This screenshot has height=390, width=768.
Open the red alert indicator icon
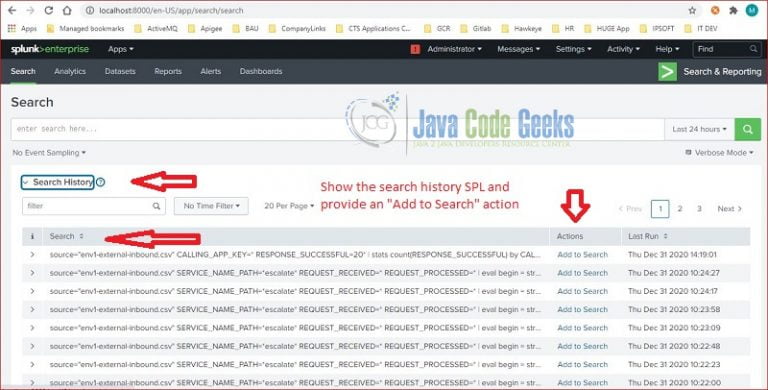tap(415, 49)
